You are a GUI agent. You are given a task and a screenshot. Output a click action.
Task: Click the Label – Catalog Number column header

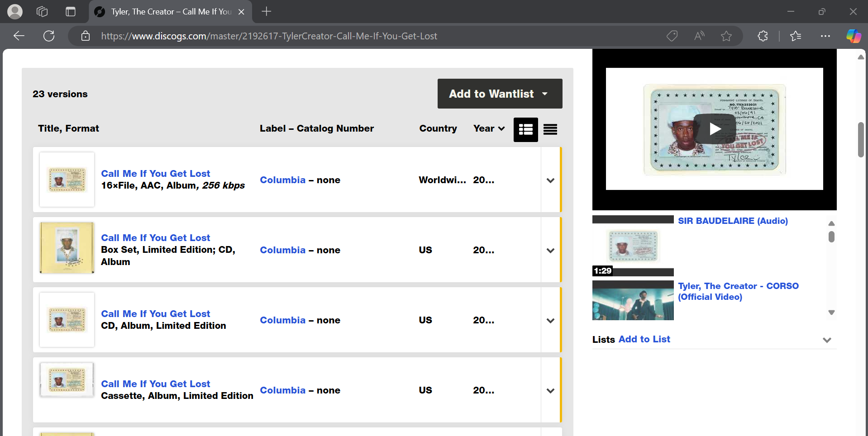[317, 128]
